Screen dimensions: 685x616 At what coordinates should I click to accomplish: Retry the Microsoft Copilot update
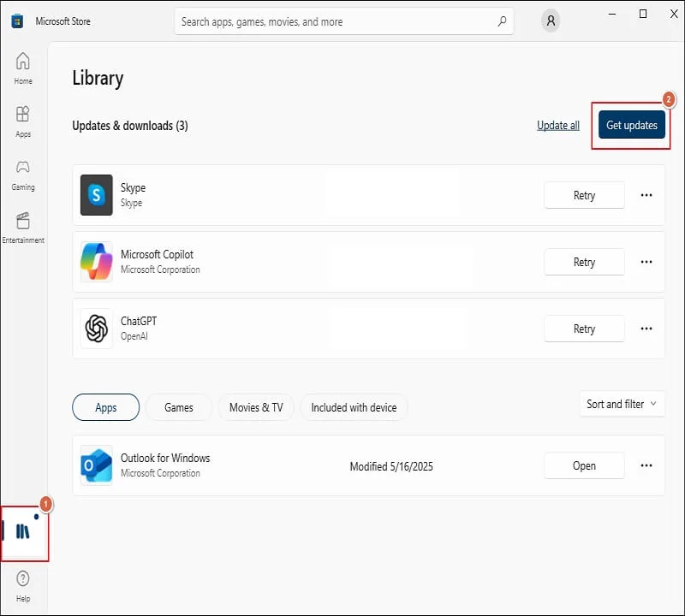[584, 262]
